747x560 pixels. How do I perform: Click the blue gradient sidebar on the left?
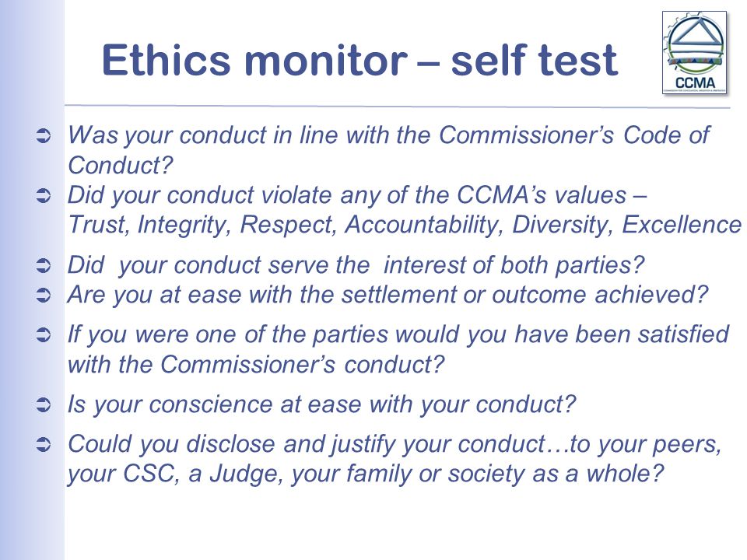(x=32, y=280)
